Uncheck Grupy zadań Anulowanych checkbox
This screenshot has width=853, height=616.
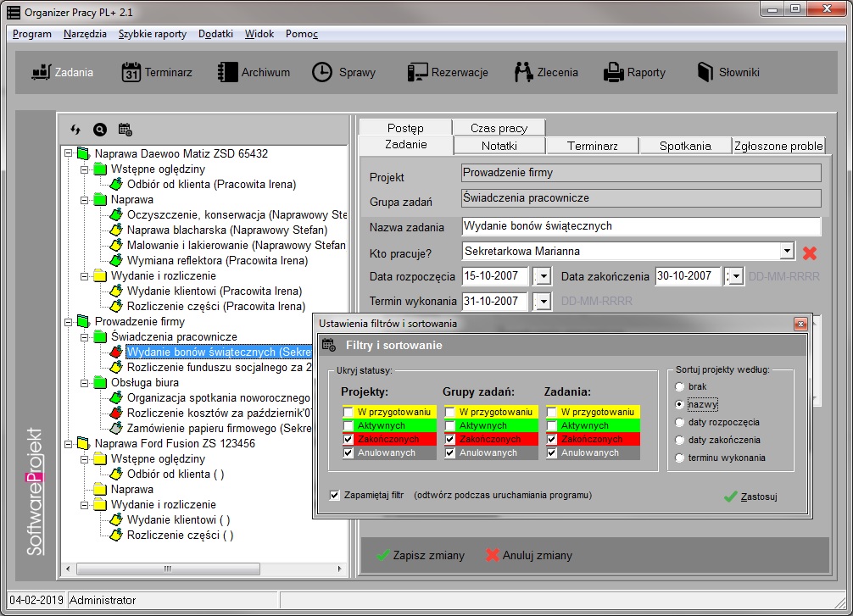coord(450,453)
